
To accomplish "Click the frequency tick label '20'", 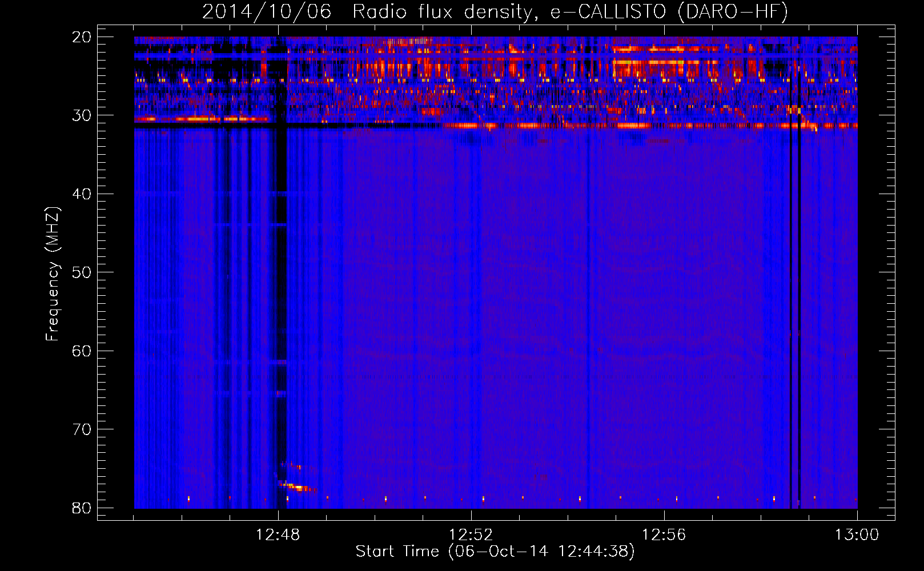I will [x=82, y=37].
